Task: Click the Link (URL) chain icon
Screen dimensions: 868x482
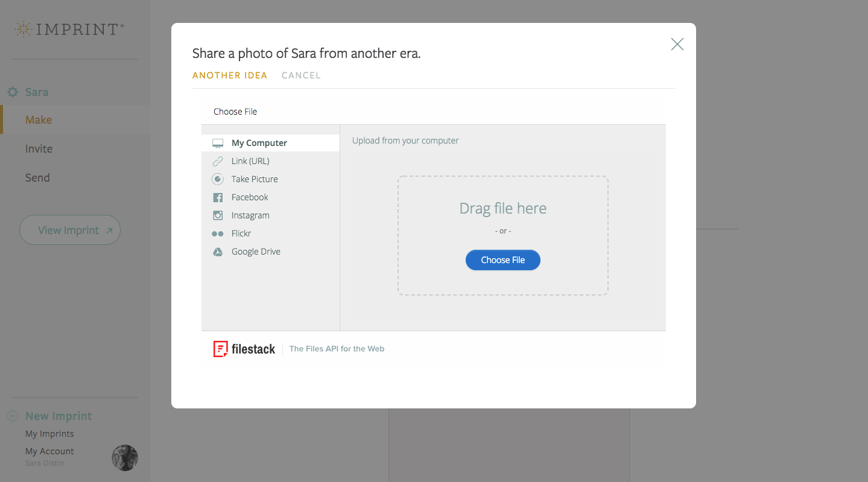Action: pyautogui.click(x=218, y=161)
